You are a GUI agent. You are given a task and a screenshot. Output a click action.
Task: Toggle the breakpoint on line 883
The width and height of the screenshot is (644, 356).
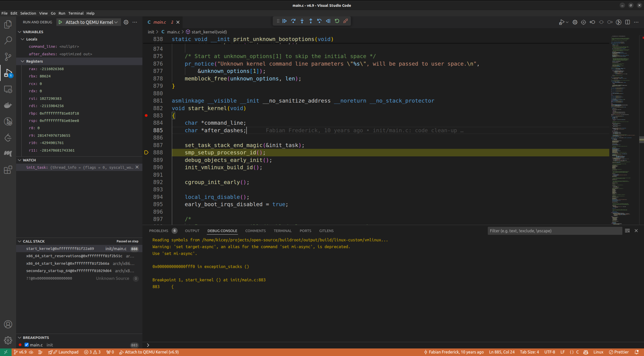click(x=146, y=115)
